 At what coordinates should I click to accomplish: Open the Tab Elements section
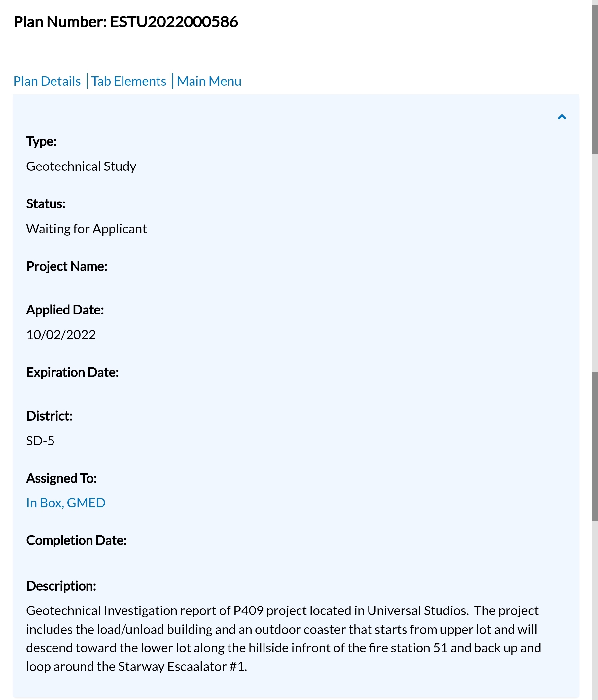pyautogui.click(x=129, y=81)
